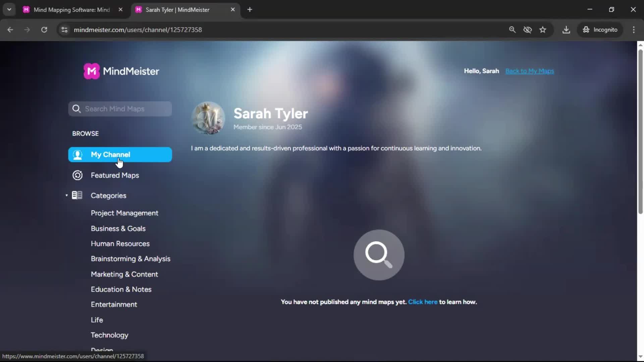This screenshot has height=362, width=644.
Task: Open site information icon in address bar
Action: (x=64, y=30)
